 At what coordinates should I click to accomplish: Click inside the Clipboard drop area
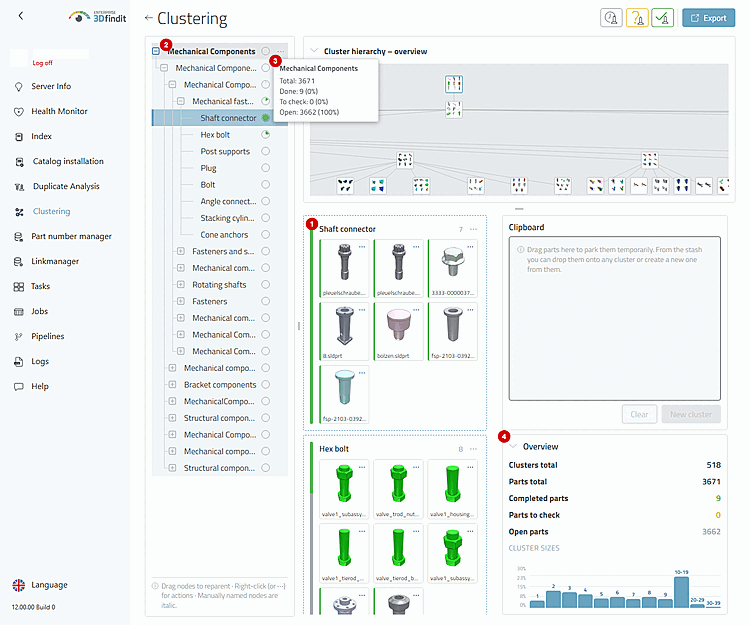(615, 318)
